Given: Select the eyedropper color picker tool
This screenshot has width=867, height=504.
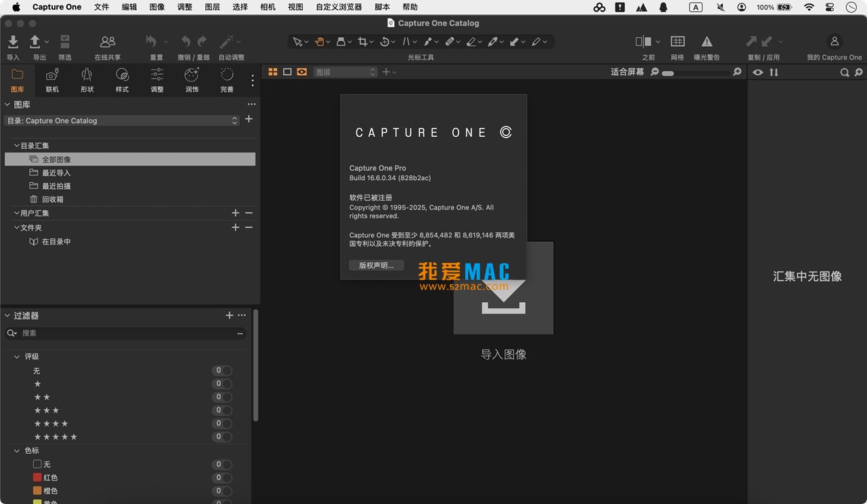Looking at the screenshot, I should click(x=492, y=42).
